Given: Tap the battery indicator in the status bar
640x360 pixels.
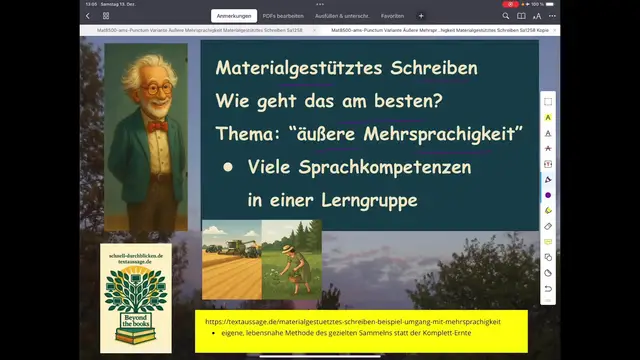Looking at the screenshot, I should click(550, 4).
